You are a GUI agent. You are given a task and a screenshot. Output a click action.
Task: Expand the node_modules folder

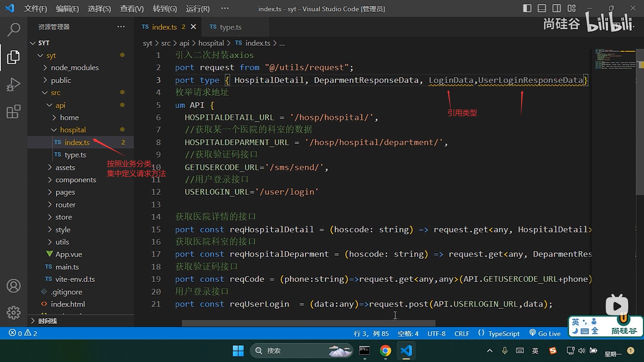pyautogui.click(x=74, y=68)
